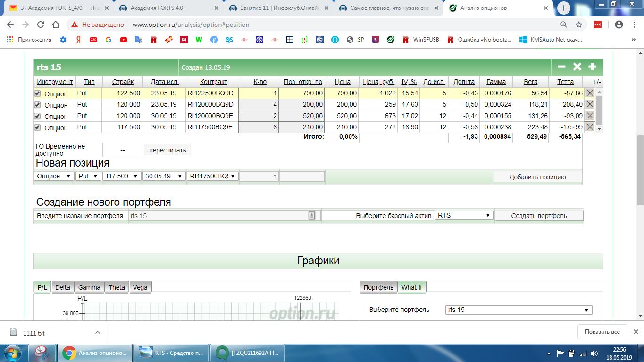Uncheck the RI120000BQ9D row checkbox

tap(38, 105)
